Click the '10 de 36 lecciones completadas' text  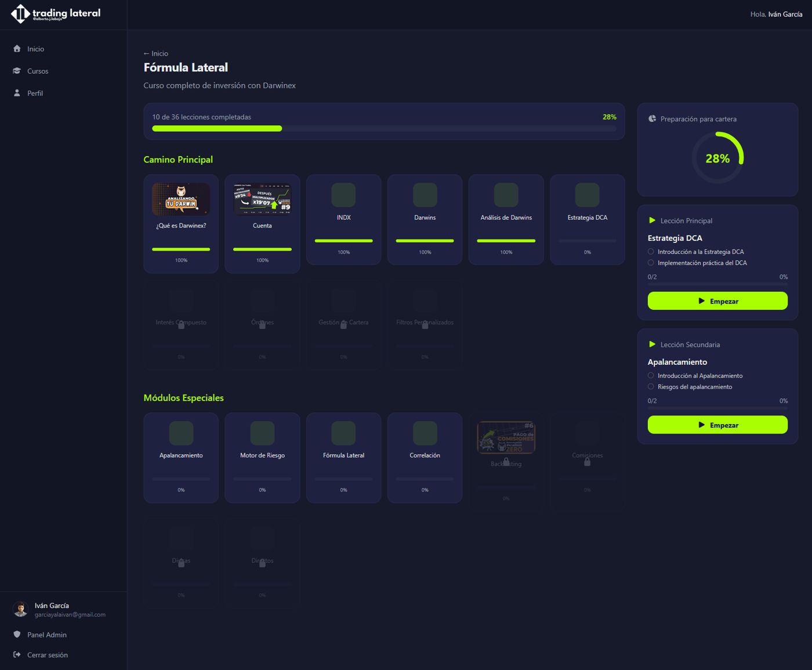click(201, 117)
